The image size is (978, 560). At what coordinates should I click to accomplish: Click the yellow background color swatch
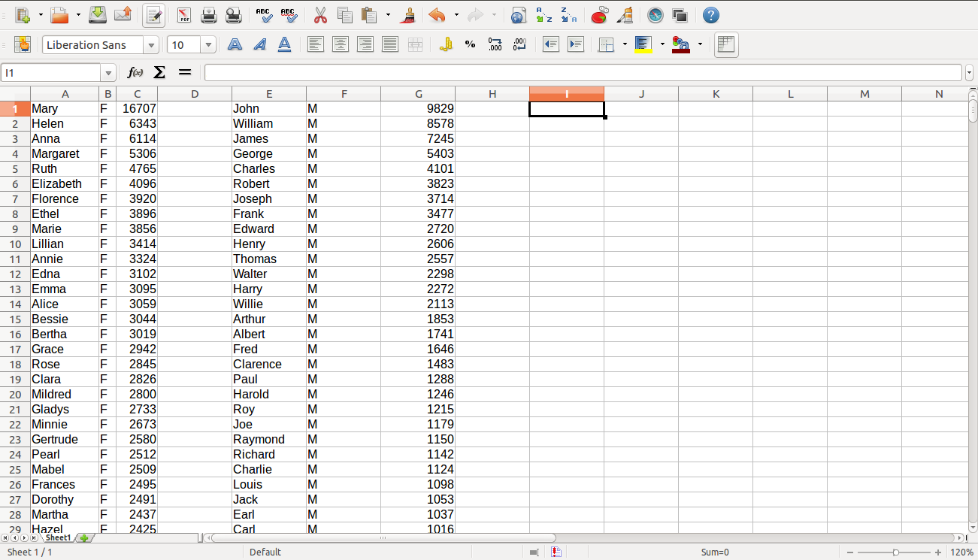(x=643, y=44)
